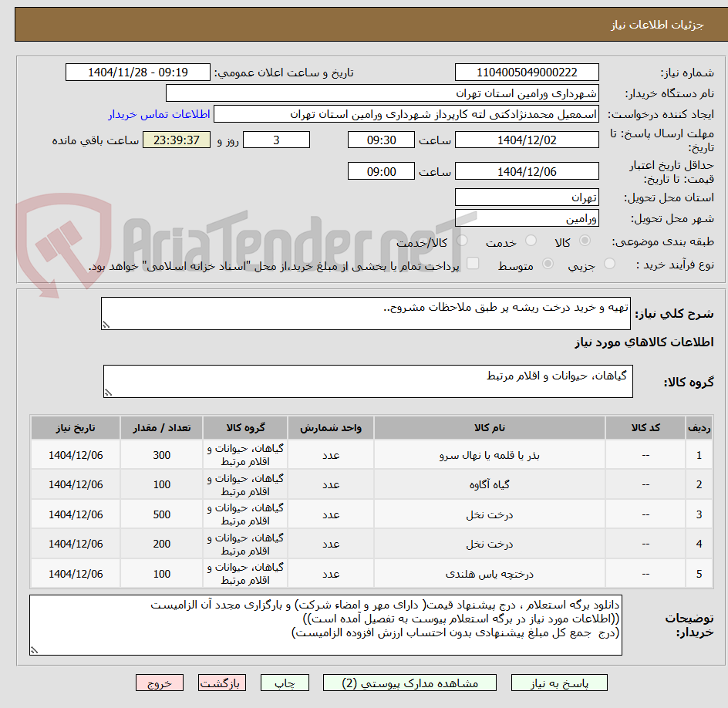
Task: Click resize handle of شرح کلی نیاز textarea
Action: 106,325
